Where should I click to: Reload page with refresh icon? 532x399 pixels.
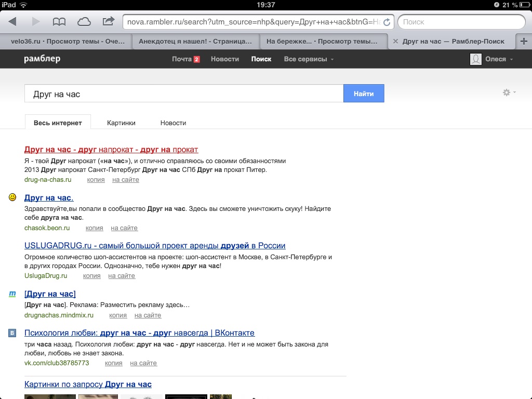[387, 22]
